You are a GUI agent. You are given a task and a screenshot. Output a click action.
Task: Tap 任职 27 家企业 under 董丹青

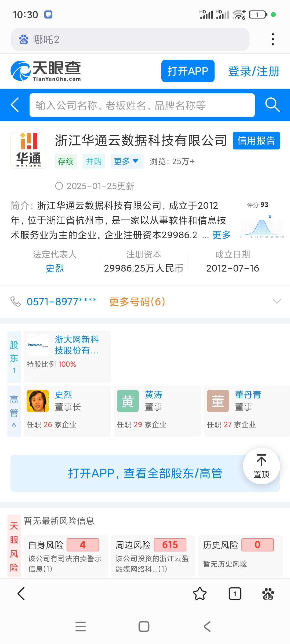(x=231, y=425)
